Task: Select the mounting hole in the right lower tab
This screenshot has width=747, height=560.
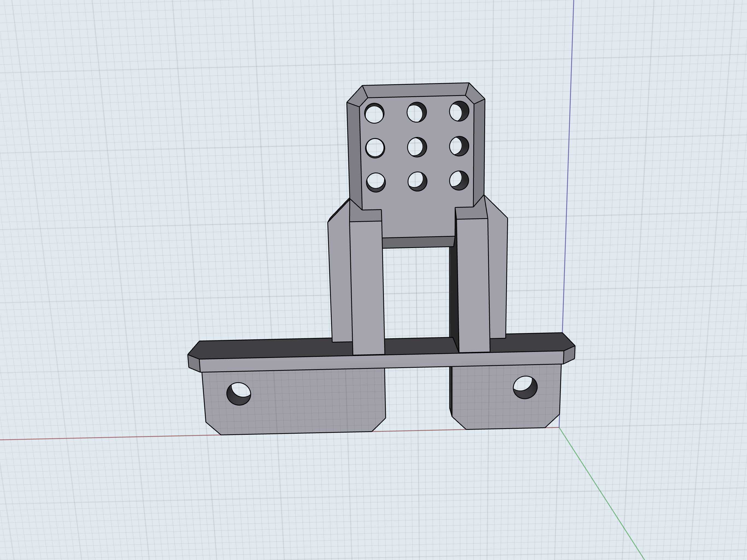Action: pos(525,387)
